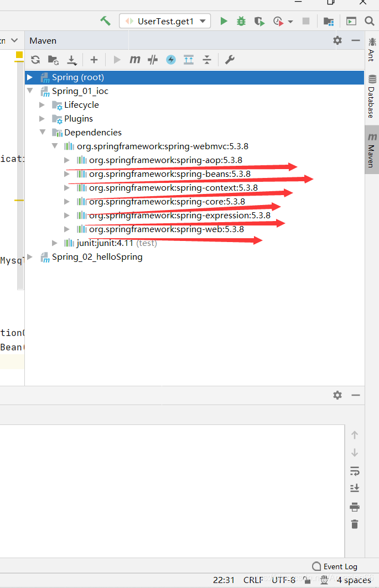Collapse the Spring_01_ioc module

click(x=30, y=91)
